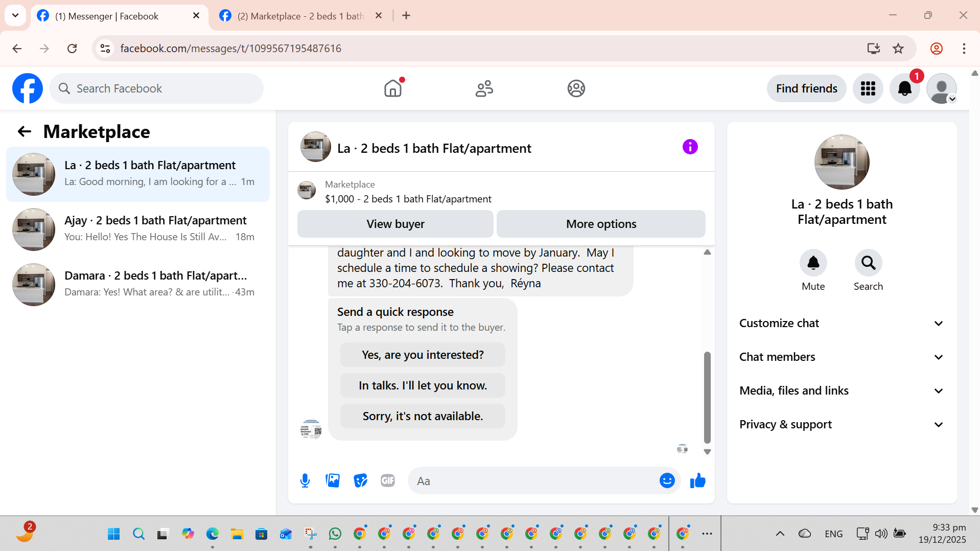Close the Marketplace browser tab

(379, 16)
